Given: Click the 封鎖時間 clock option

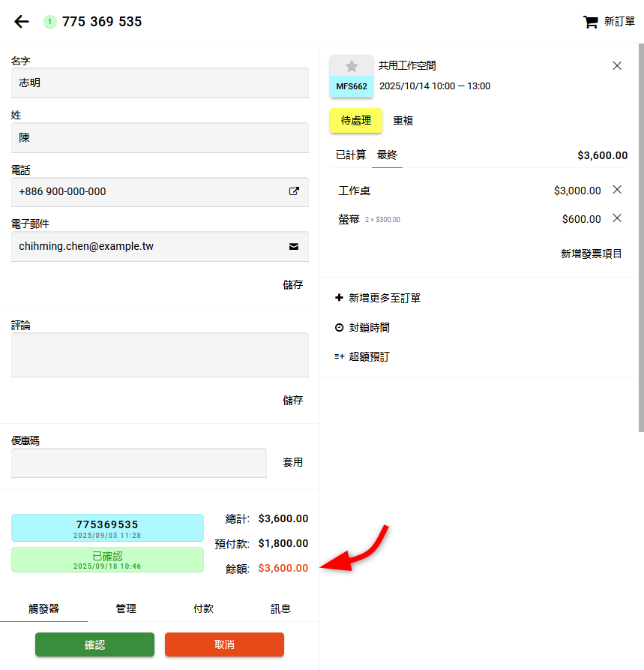Looking at the screenshot, I should pos(362,327).
